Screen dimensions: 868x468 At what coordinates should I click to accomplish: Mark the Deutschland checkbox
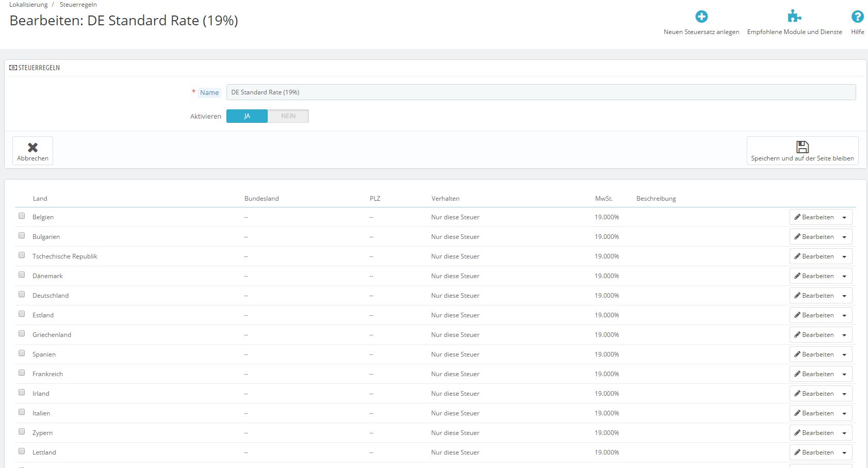(x=22, y=295)
